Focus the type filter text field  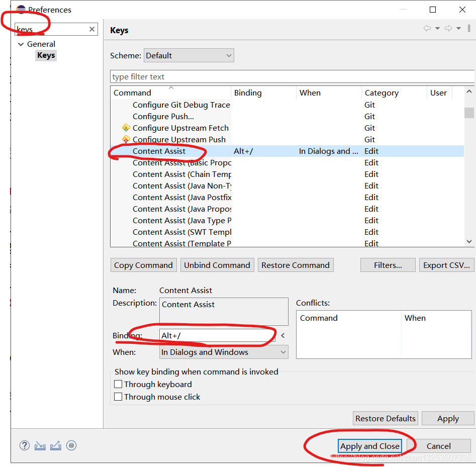click(292, 76)
